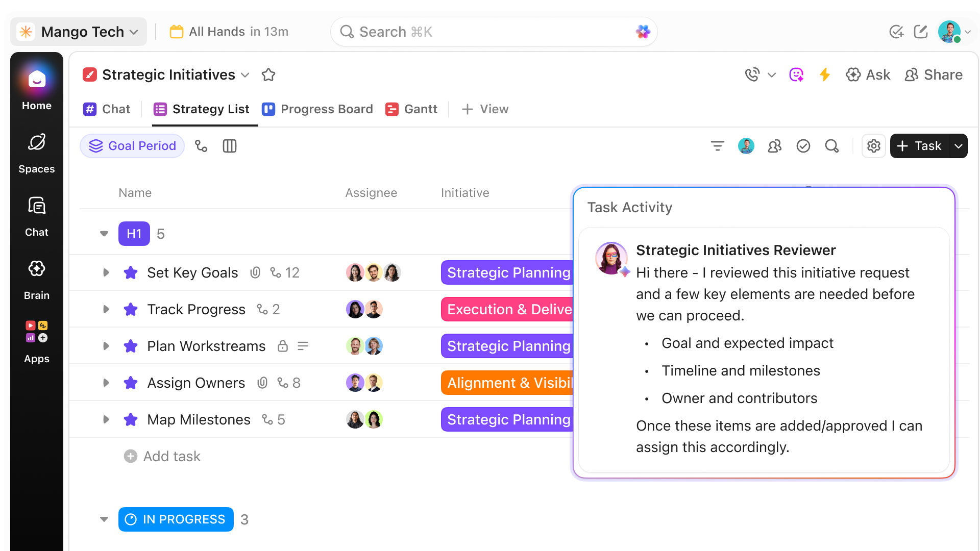
Task: Click the view settings gear icon
Action: click(873, 146)
